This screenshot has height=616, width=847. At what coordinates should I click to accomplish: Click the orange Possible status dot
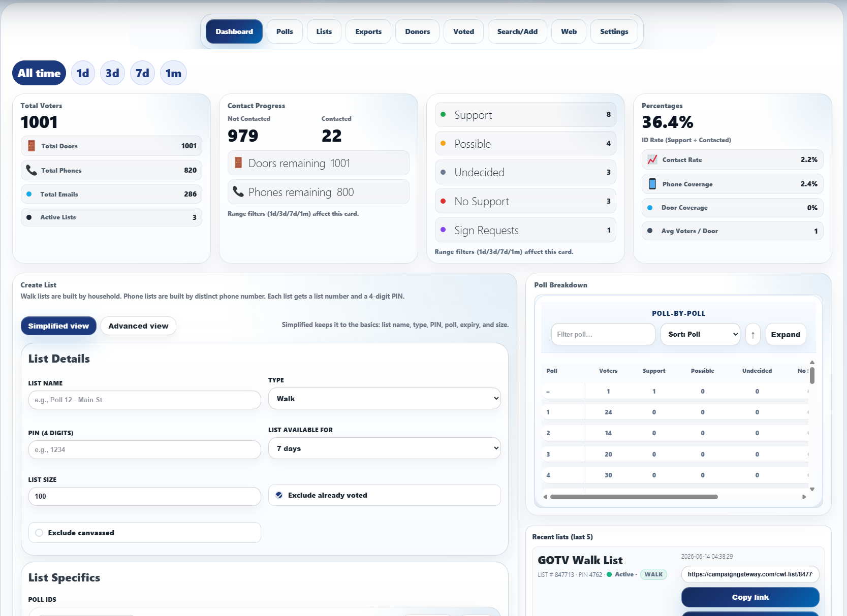point(443,143)
